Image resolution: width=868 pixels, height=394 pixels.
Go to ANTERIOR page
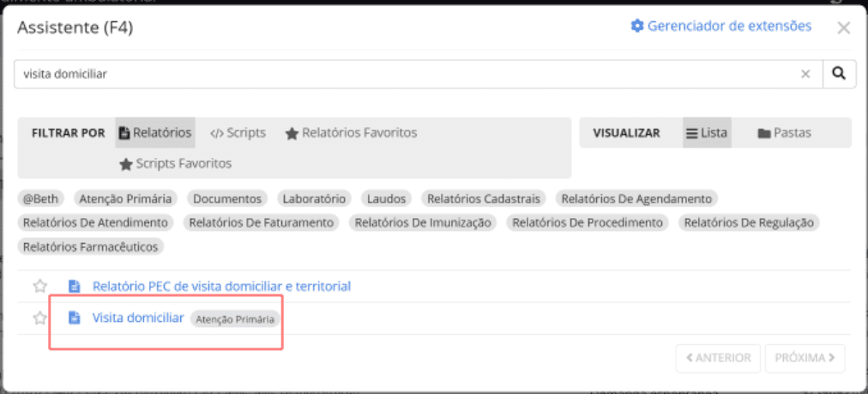(x=718, y=358)
